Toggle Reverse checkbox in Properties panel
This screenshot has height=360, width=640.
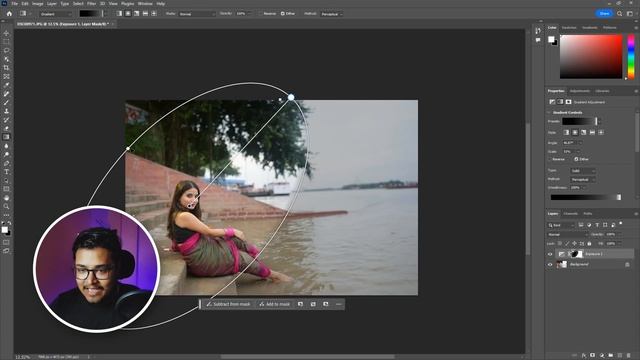coord(550,159)
